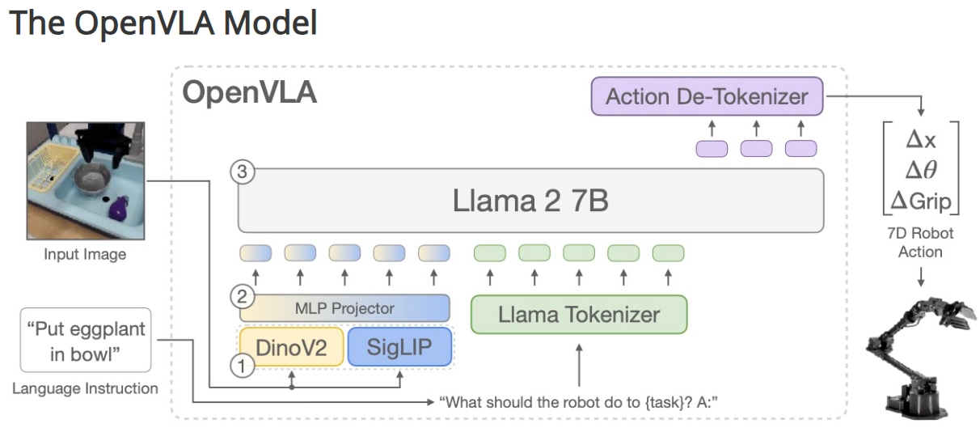Click the circled number 2 marker
This screenshot has width=980, height=428.
[x=239, y=297]
